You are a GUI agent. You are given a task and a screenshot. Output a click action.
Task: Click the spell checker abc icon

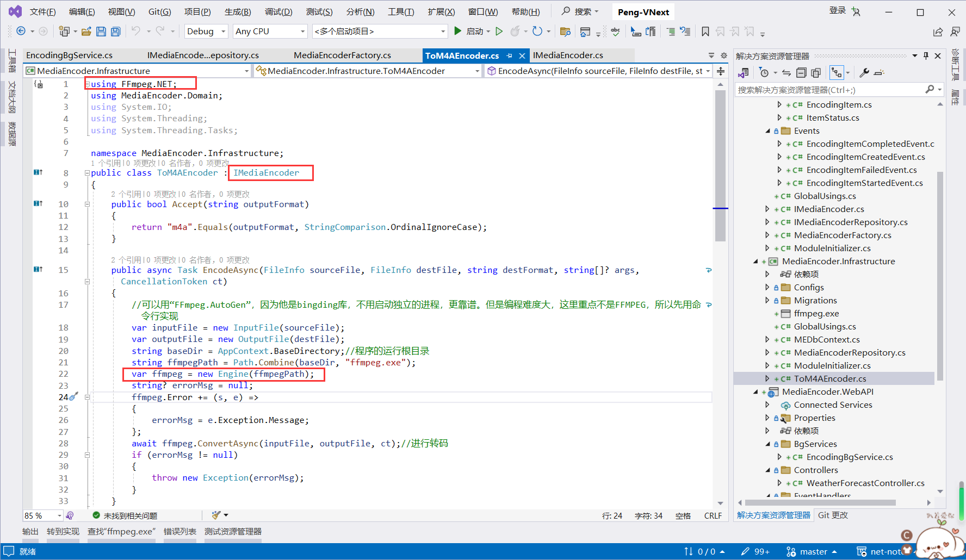click(x=615, y=32)
